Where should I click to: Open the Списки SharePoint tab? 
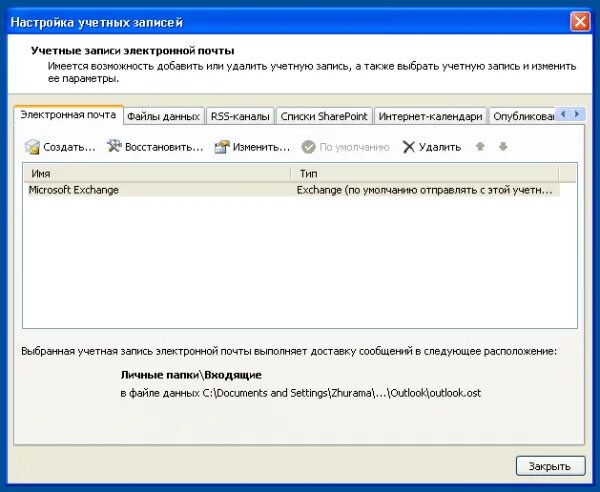(x=324, y=116)
